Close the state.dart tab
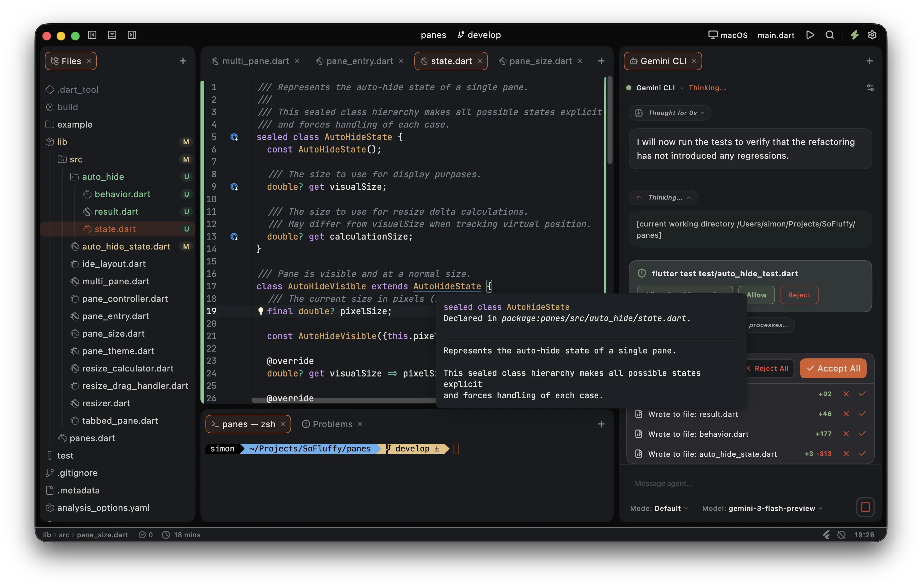Screen dimensions: 922x588 (480, 61)
